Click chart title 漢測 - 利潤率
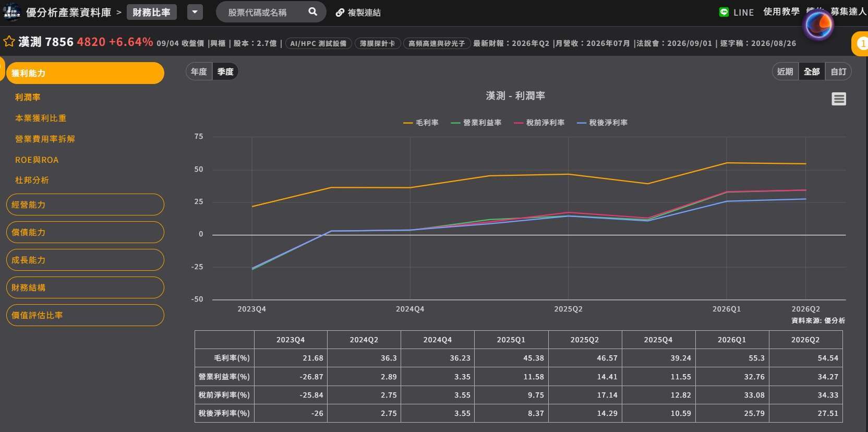 point(515,95)
